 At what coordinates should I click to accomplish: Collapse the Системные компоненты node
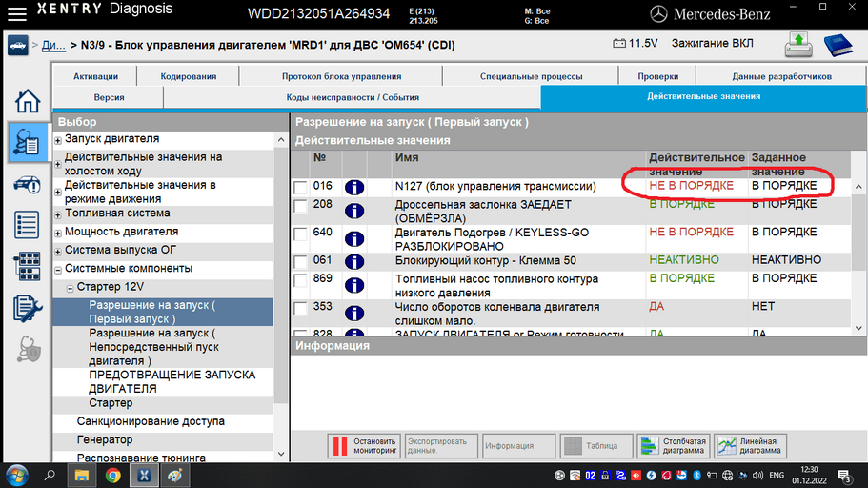pyautogui.click(x=58, y=271)
